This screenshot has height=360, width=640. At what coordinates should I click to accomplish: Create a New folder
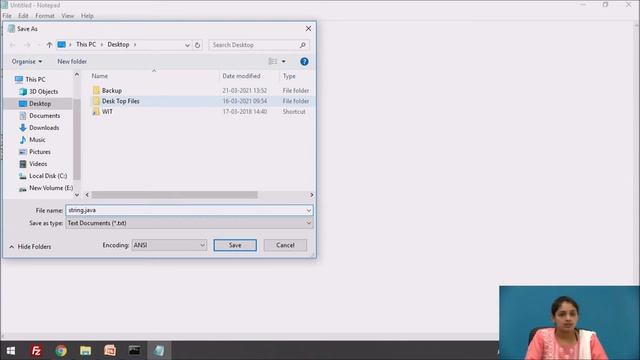[72, 62]
